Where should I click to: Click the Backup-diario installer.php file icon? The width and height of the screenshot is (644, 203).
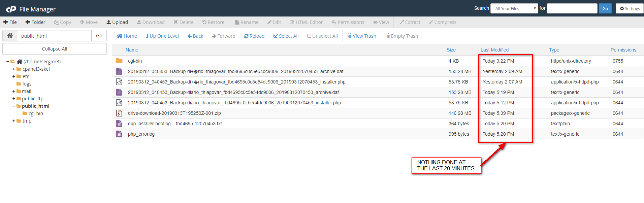point(119,103)
